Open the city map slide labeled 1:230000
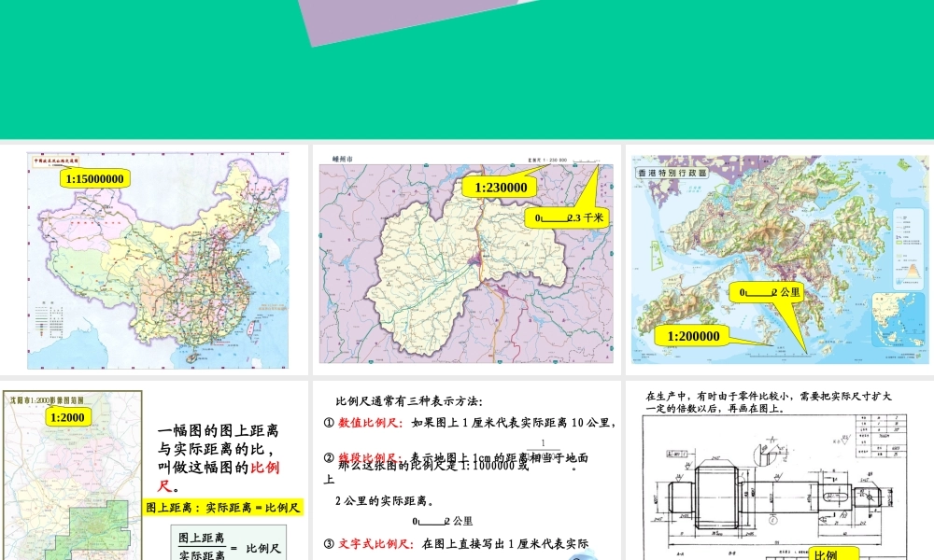This screenshot has height=560, width=934. (x=466, y=259)
